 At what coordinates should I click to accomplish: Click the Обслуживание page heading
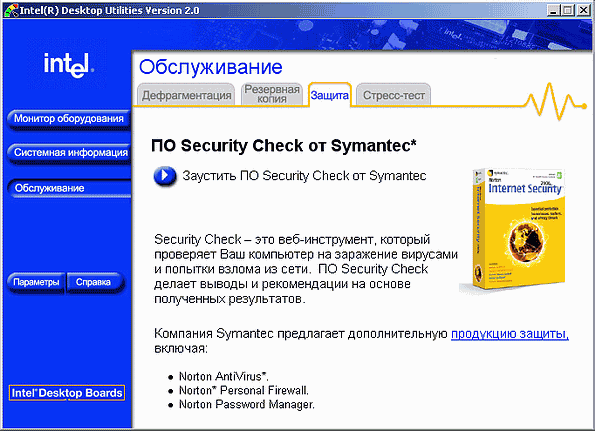[211, 67]
